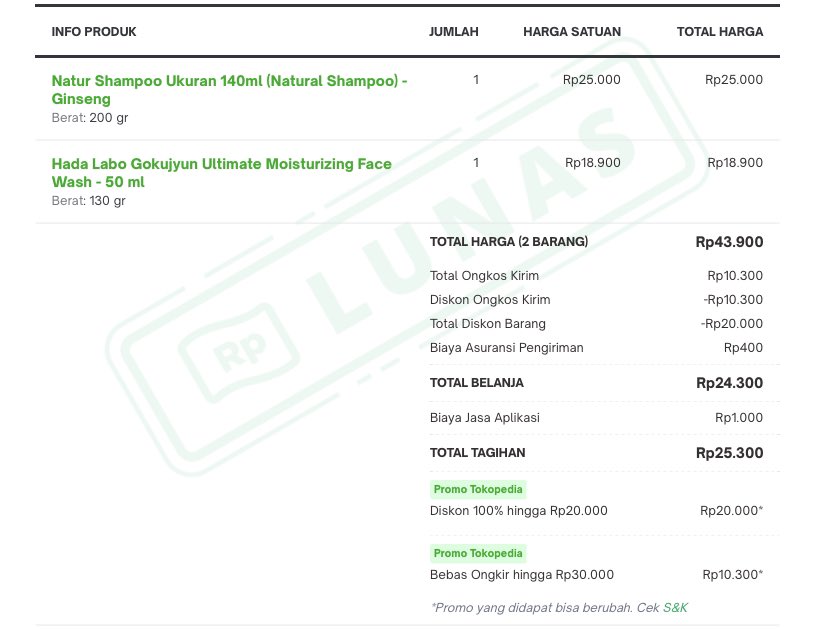Viewport: 828px width, 629px height.
Task: Click Biaya Asuransi Pengiriman label
Action: [x=506, y=348]
